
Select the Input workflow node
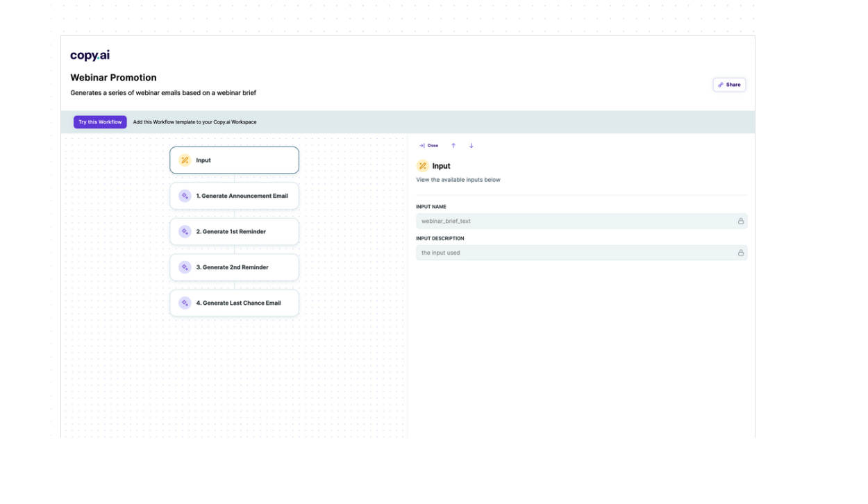(234, 160)
